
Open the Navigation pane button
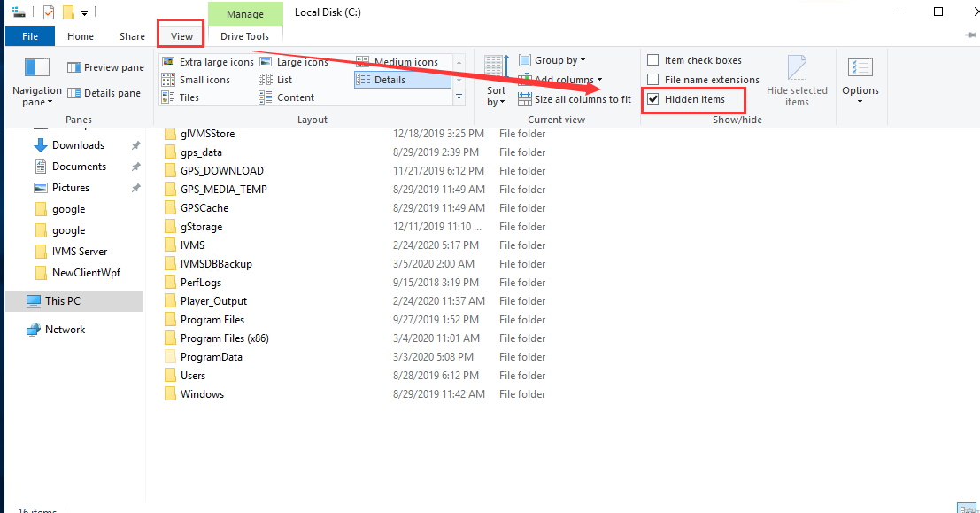pos(37,81)
